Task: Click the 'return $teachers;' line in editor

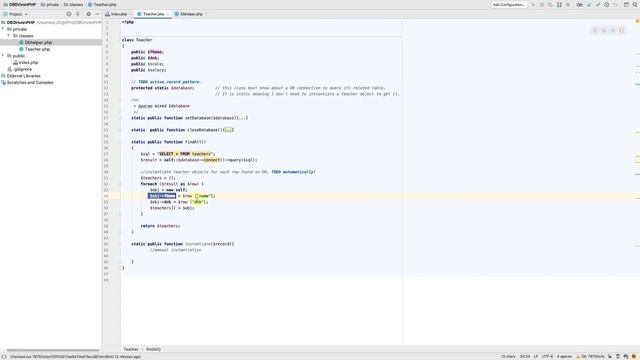Action: [x=160, y=226]
